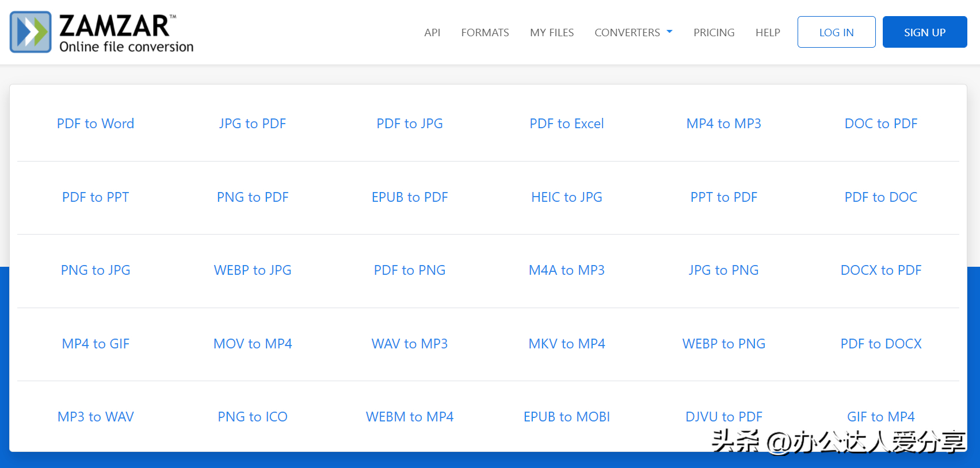Open the Pricing page
The height and width of the screenshot is (468, 980).
(x=714, y=33)
